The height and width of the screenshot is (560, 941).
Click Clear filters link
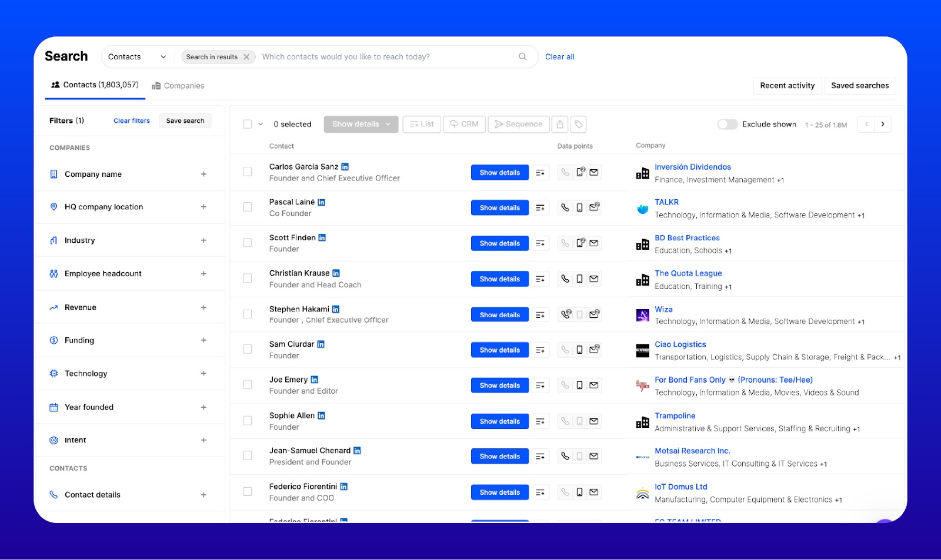[132, 121]
